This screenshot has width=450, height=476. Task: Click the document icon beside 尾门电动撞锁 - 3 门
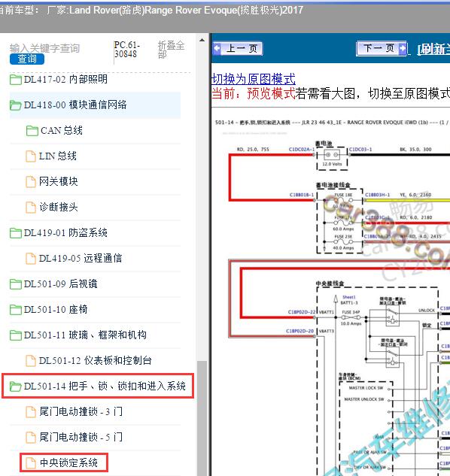point(30,412)
